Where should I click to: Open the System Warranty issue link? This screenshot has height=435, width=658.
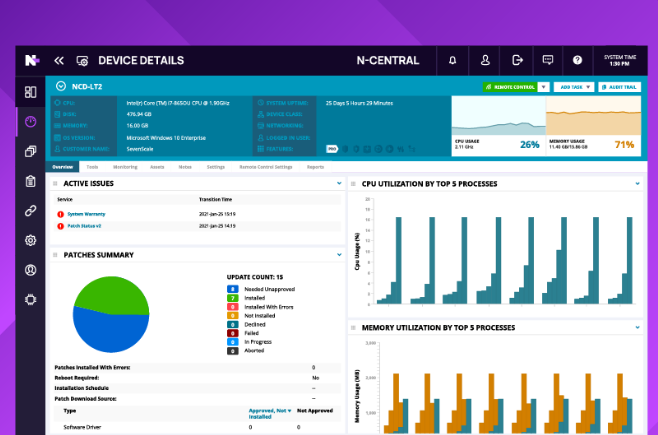click(x=84, y=214)
